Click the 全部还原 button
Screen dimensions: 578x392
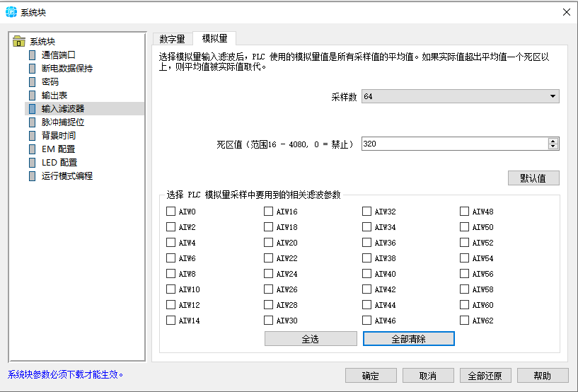pyautogui.click(x=485, y=376)
